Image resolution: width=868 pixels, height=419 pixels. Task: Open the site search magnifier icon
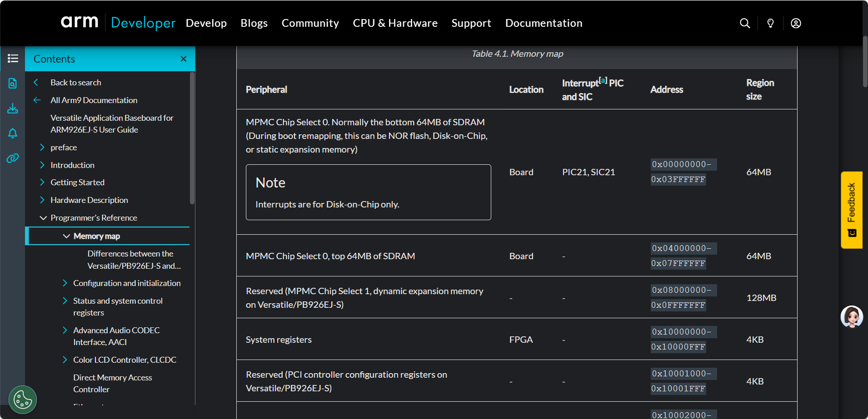tap(745, 23)
